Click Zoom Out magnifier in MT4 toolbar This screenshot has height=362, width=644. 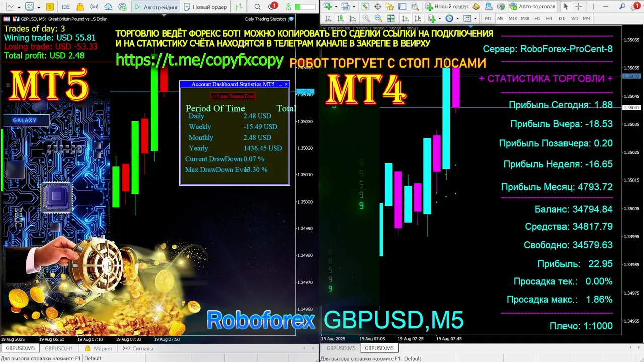click(378, 18)
